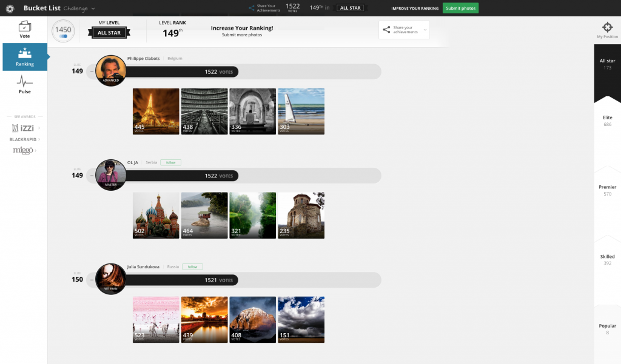Jump to the Premier level
621x364 pixels.
(x=607, y=190)
